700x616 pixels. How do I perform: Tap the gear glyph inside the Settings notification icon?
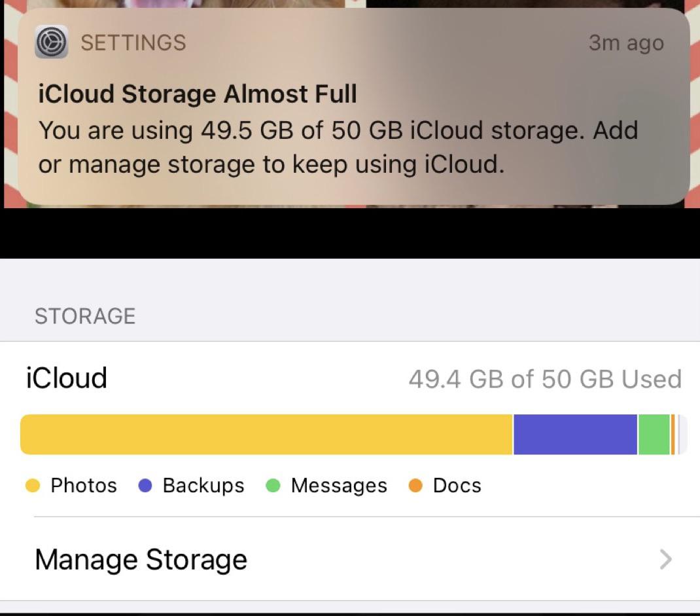tap(51, 42)
